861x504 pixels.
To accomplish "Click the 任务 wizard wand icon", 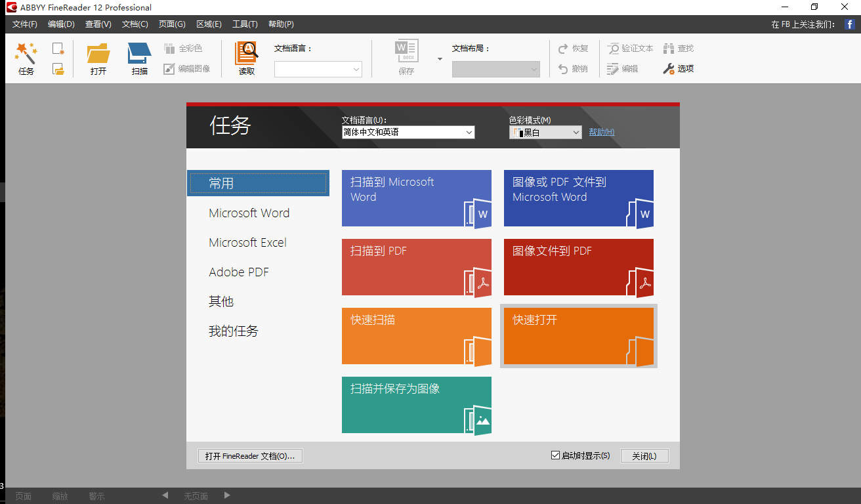I will pos(26,53).
